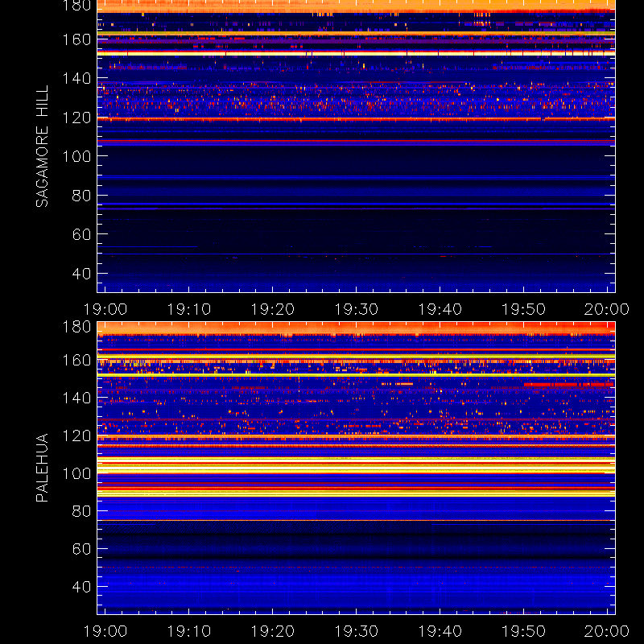
Task: Choose the 100 tick on Palehua axis
Action: 76,473
